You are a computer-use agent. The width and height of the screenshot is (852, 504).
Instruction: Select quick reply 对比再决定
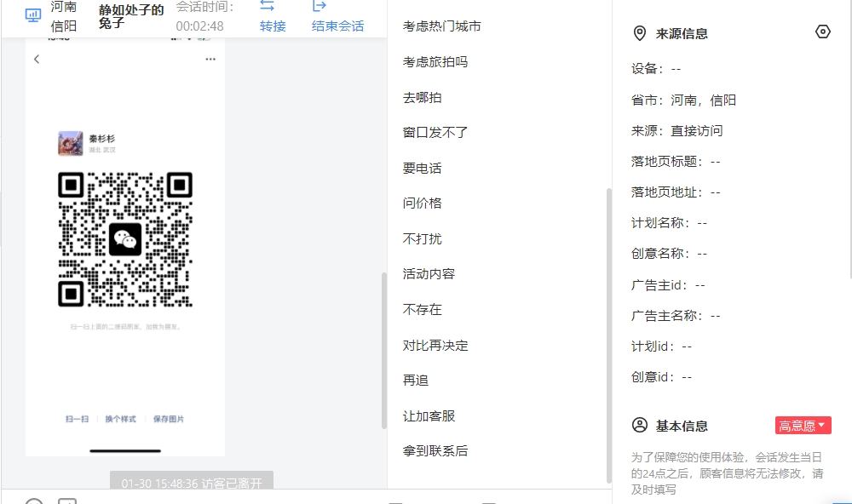click(x=435, y=346)
